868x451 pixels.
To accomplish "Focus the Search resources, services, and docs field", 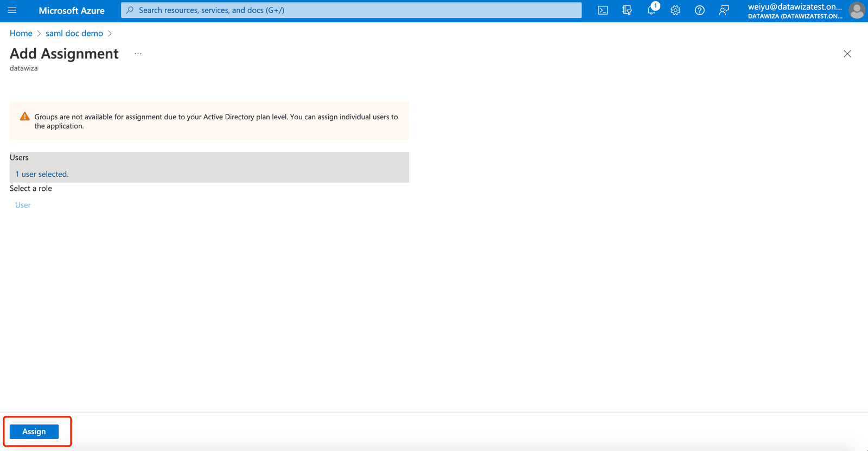I will pyautogui.click(x=351, y=10).
